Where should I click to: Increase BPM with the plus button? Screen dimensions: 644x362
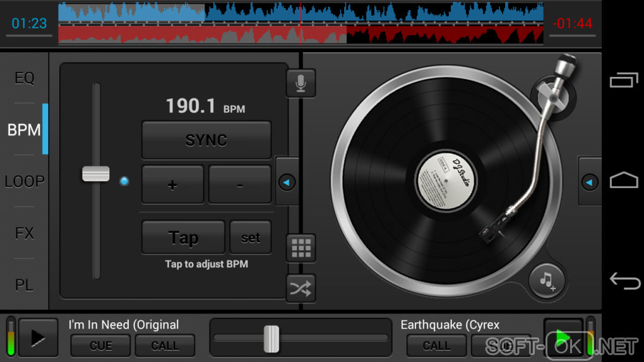pos(172,185)
